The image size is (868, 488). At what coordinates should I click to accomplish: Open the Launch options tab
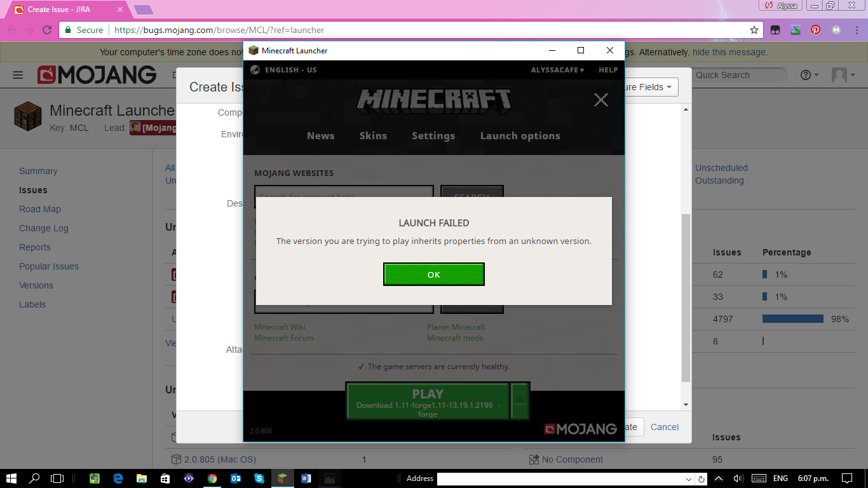pyautogui.click(x=520, y=135)
